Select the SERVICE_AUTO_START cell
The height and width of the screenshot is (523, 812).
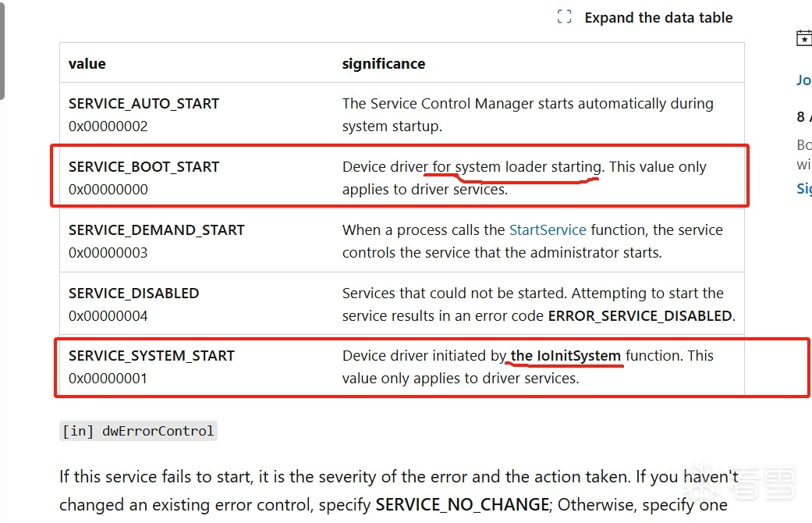tap(144, 104)
